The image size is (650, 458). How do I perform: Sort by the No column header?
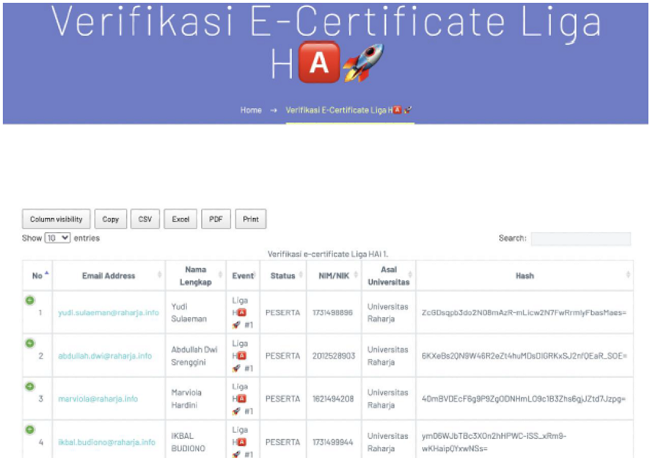pos(38,275)
